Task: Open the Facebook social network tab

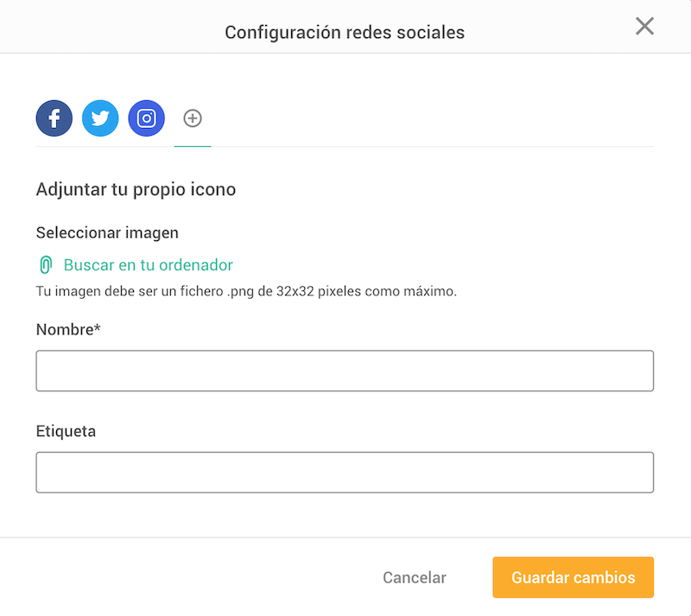Action: click(54, 118)
